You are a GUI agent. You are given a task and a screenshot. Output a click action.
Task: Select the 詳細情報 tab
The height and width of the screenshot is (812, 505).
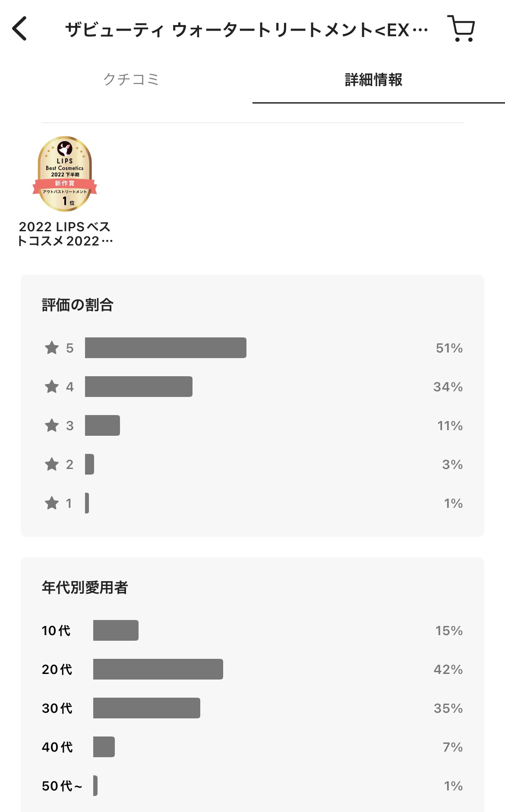(x=374, y=80)
